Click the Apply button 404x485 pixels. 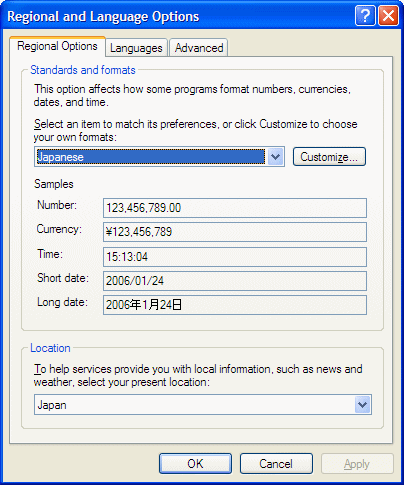pos(357,463)
